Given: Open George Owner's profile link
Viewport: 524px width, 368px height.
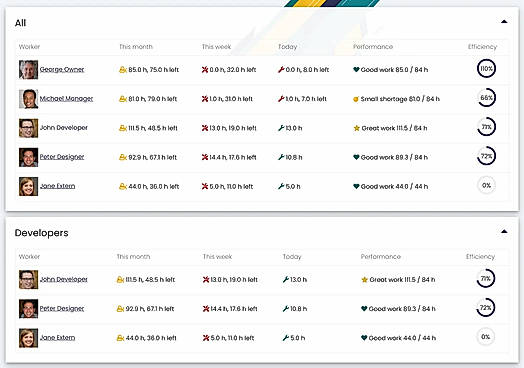Looking at the screenshot, I should tap(62, 70).
